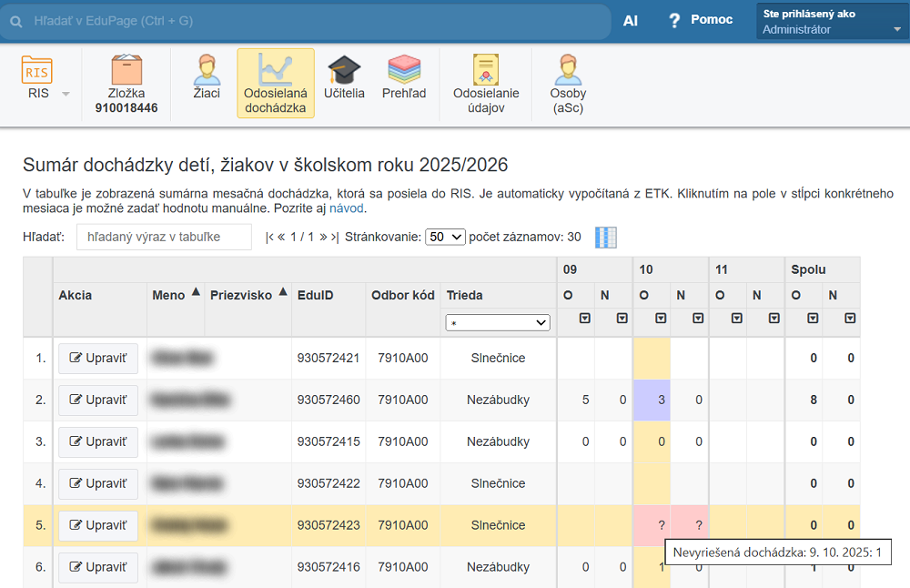910x588 pixels.
Task: Click Upraviť button in row 1
Action: click(98, 359)
